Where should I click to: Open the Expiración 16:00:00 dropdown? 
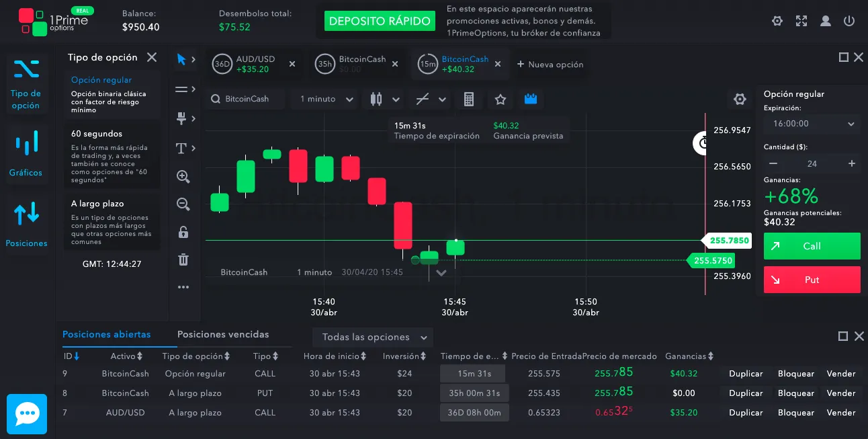click(812, 124)
